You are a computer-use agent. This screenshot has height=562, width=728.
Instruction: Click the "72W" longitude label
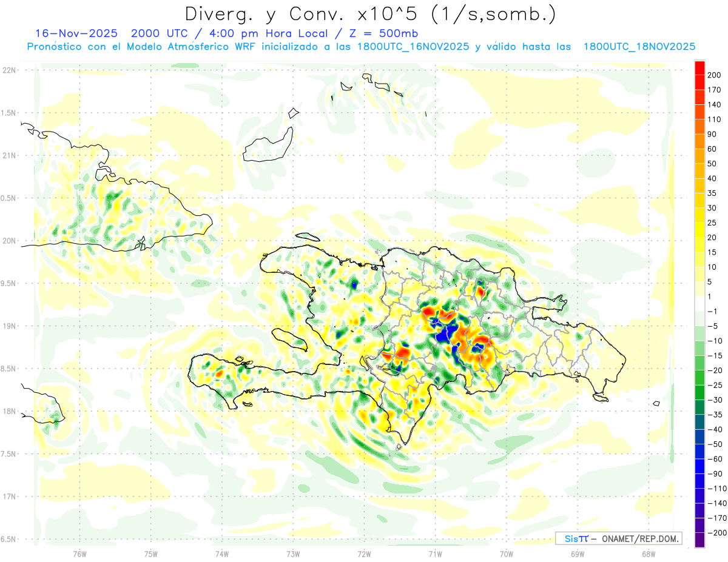click(x=364, y=554)
